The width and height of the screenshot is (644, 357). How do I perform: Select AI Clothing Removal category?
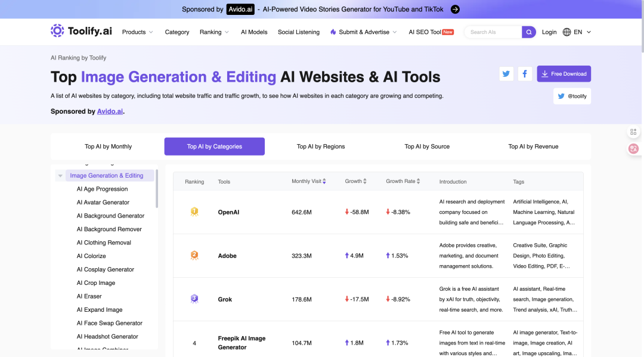click(104, 243)
